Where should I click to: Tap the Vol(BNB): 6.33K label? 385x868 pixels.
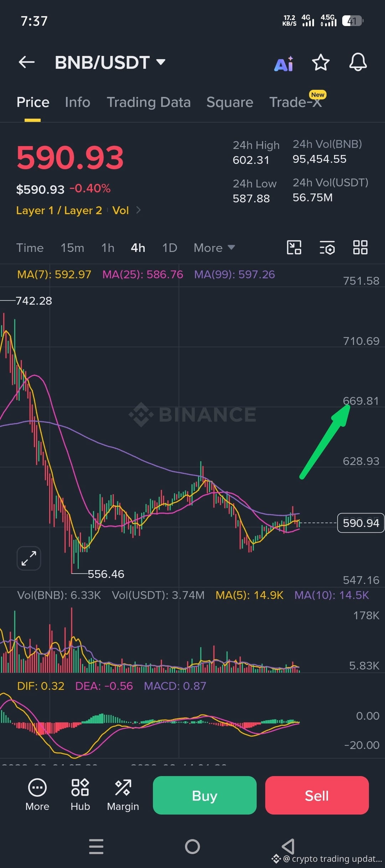59,595
